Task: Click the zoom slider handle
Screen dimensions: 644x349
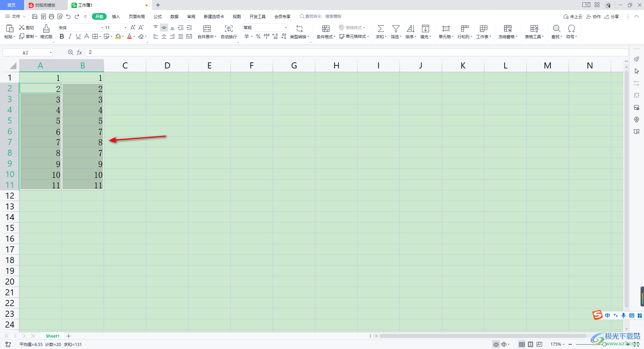Action: (604, 344)
